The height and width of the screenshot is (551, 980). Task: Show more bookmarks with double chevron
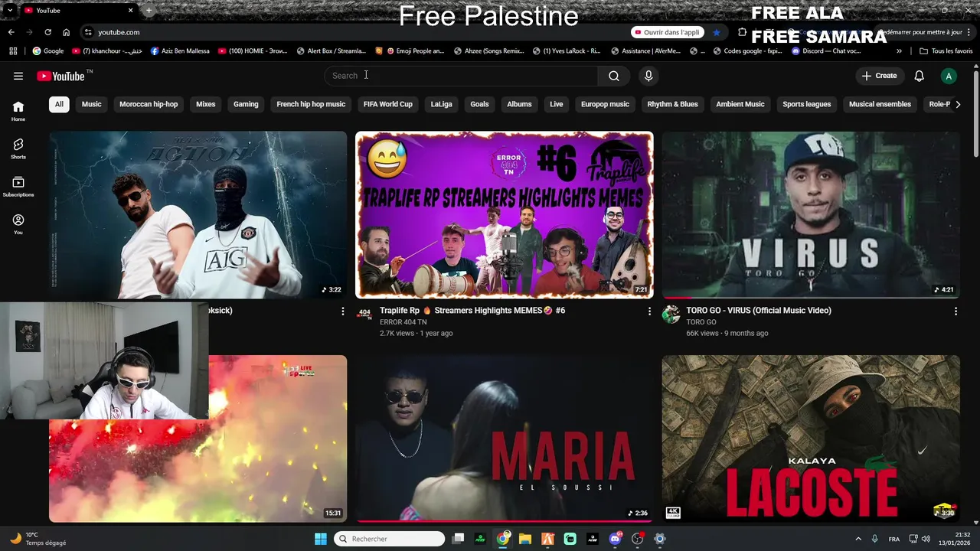coord(900,51)
